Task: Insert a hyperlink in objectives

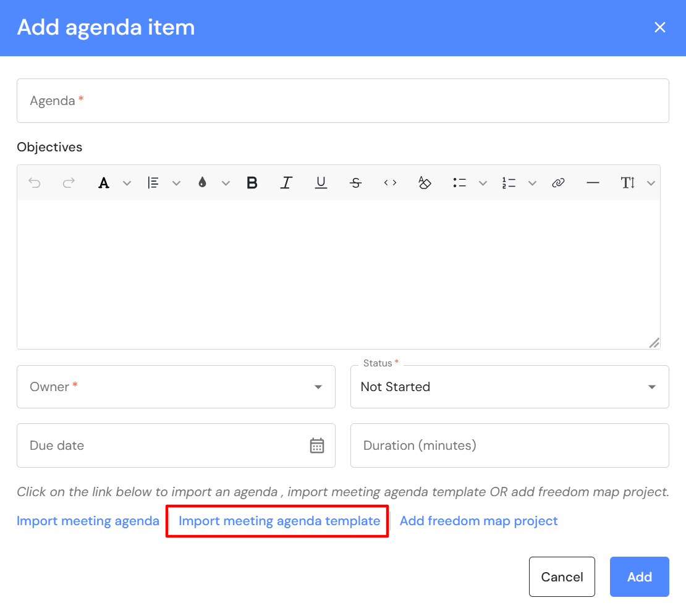Action: coord(558,183)
